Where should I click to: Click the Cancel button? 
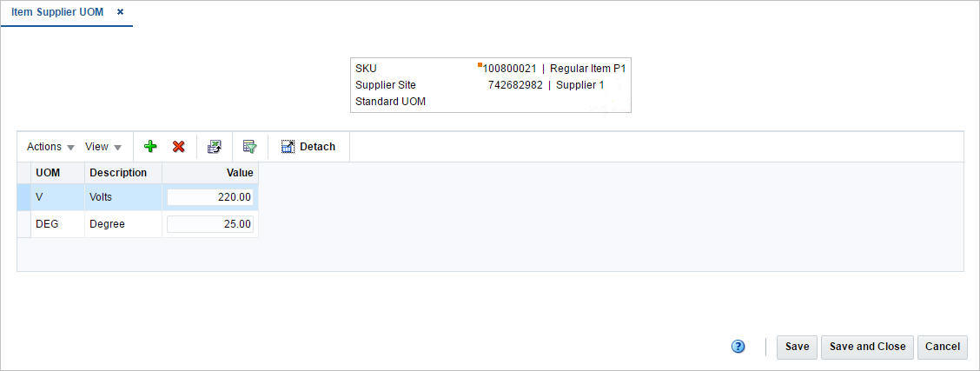click(943, 347)
